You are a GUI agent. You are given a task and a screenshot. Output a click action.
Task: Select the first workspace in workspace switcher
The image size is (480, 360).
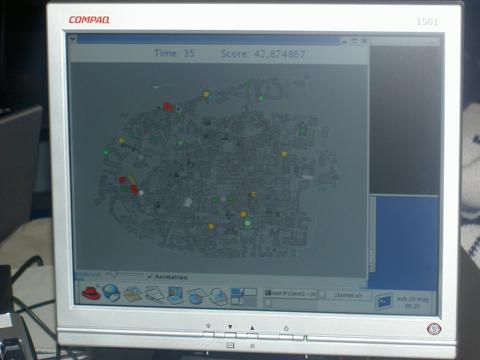pyautogui.click(x=236, y=292)
